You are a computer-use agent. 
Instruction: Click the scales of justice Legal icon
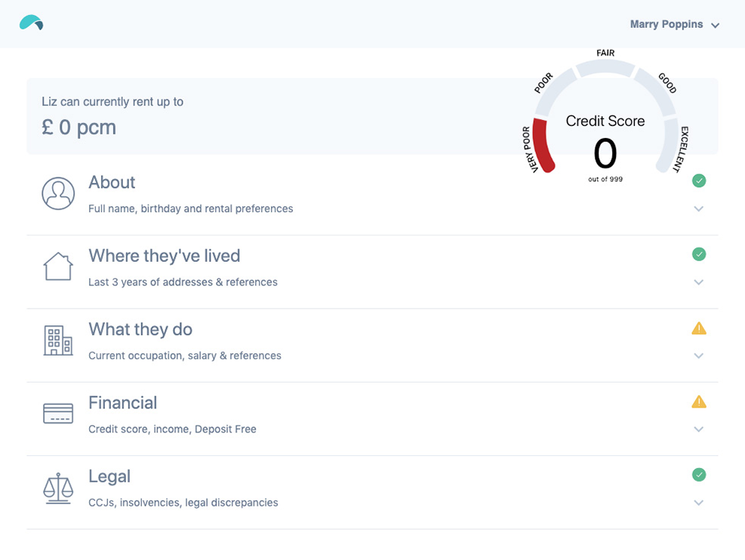tap(58, 488)
